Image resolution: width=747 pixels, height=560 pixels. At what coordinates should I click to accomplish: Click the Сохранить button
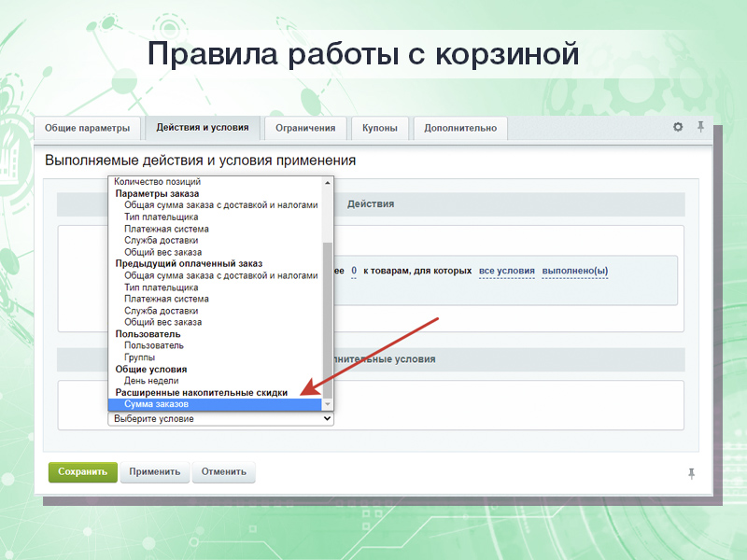[82, 472]
